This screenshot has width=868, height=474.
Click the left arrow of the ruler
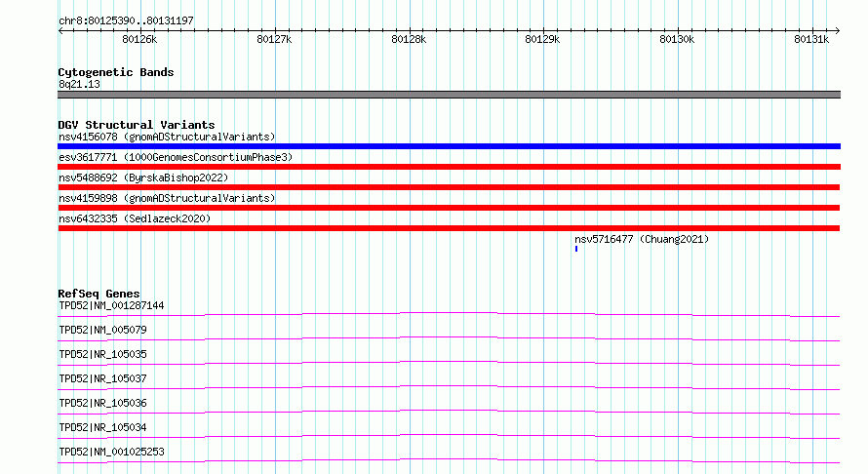click(x=60, y=31)
